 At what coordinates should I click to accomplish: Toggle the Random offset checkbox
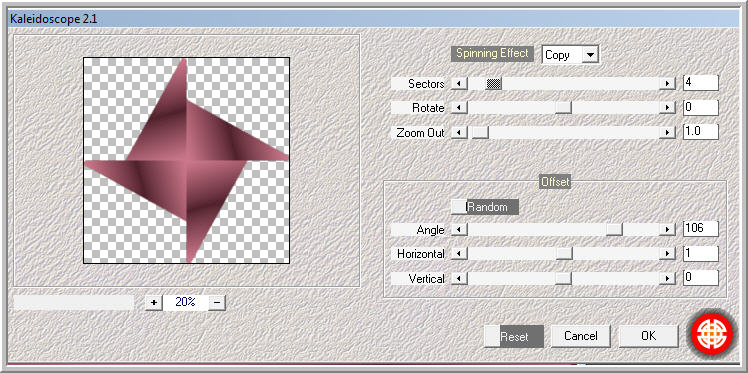pyautogui.click(x=458, y=207)
